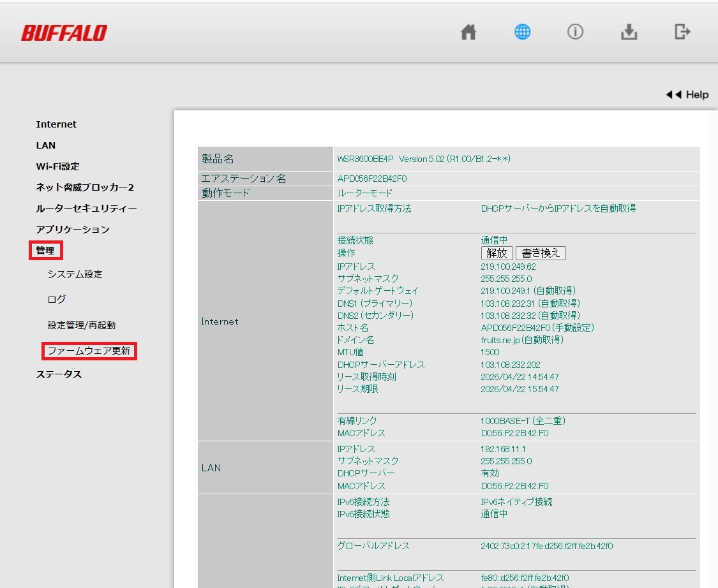Viewport: 718px width, 588px height.
Task: Click domain name fruits.ne.jp value
Action: (x=522, y=340)
